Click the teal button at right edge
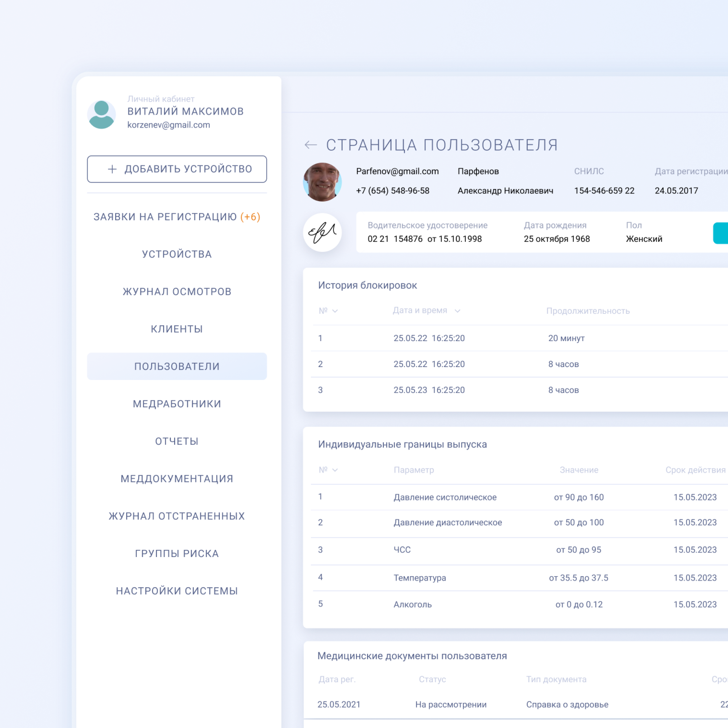Viewport: 728px width, 728px height. (x=720, y=233)
